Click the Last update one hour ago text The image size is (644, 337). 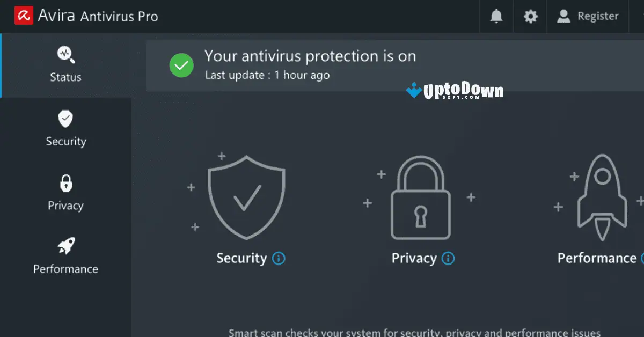click(266, 75)
